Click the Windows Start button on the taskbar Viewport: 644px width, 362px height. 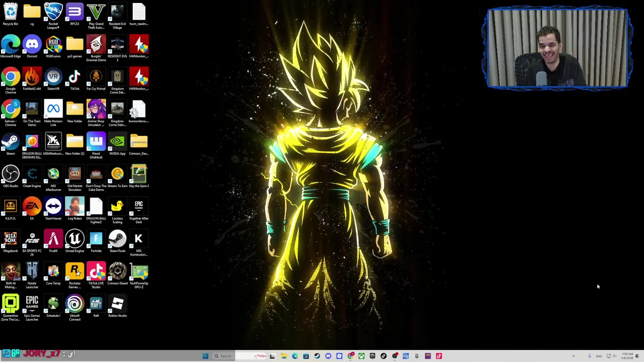coord(205,356)
